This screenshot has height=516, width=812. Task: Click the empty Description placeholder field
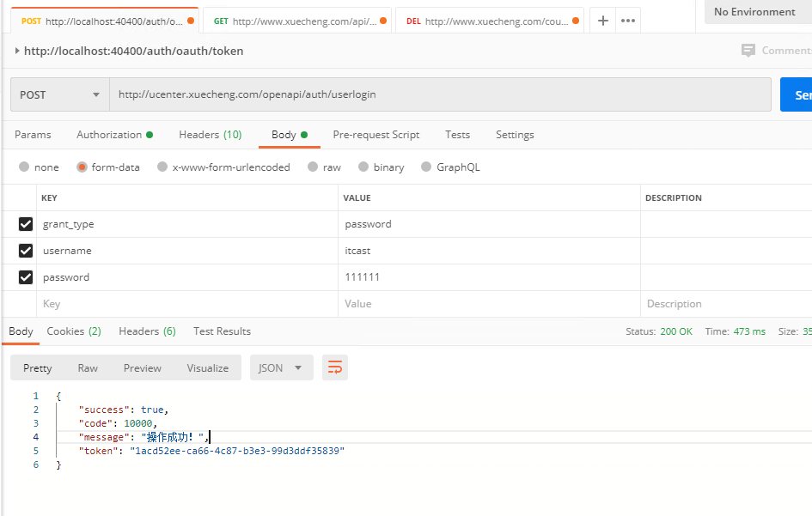click(726, 304)
